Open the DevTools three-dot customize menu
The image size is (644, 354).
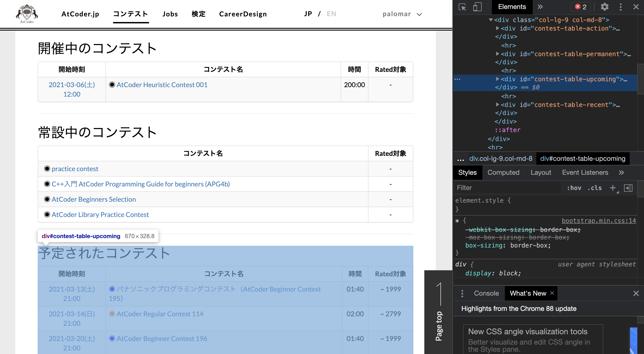[620, 7]
